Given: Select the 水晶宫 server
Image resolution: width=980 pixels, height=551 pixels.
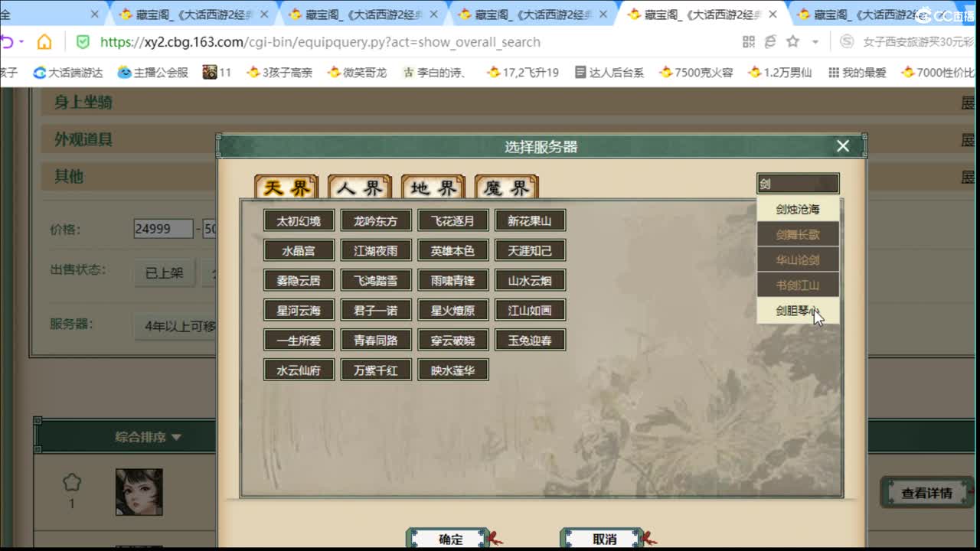Looking at the screenshot, I should coord(299,250).
